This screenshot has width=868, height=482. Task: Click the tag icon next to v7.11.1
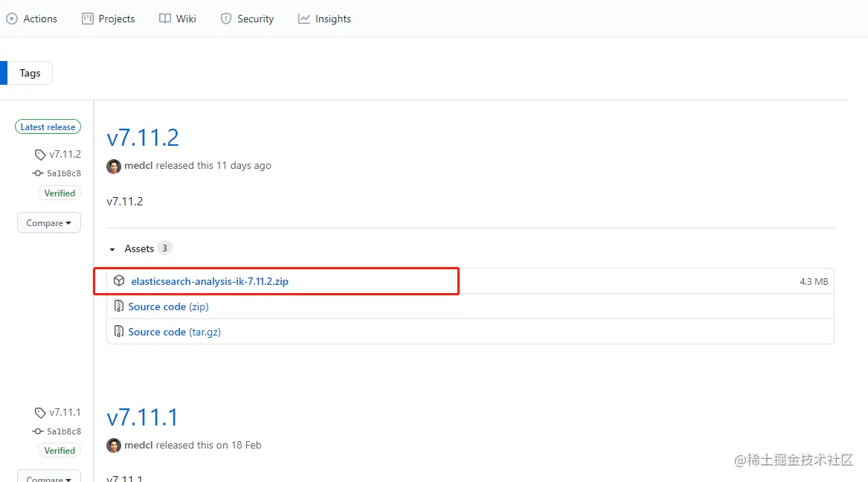40,413
